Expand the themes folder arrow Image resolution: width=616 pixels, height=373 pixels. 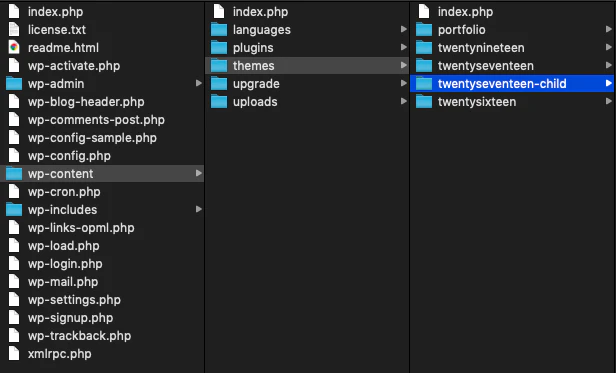tap(403, 65)
